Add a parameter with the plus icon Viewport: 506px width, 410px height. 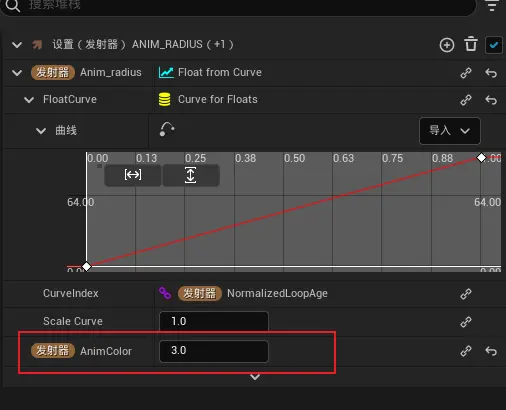point(447,45)
